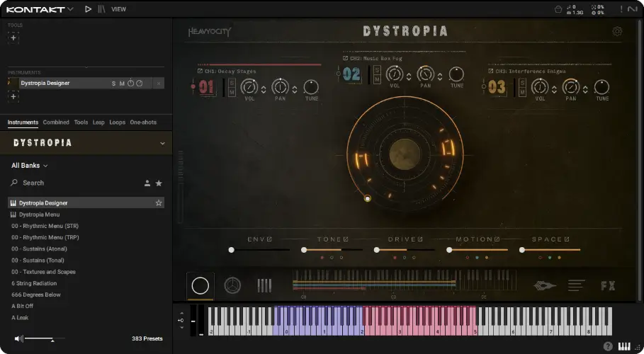The width and height of the screenshot is (644, 354).
Task: Switch to the Combined tab
Action: (56, 122)
